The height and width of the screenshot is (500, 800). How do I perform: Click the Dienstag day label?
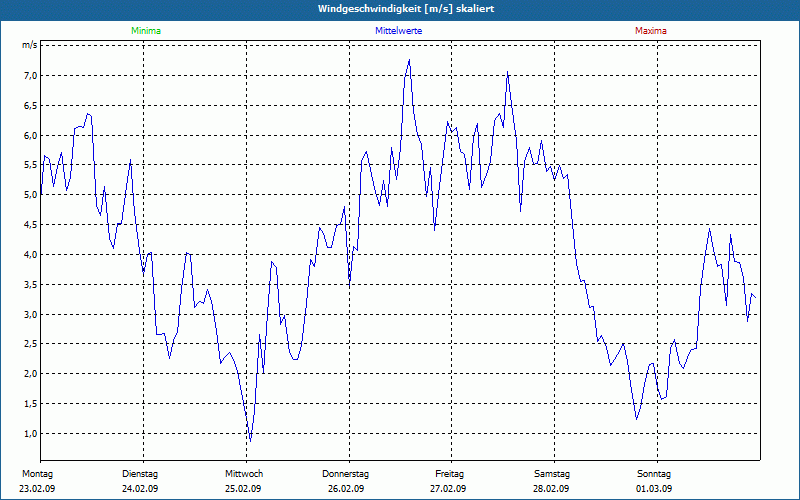(x=140, y=474)
